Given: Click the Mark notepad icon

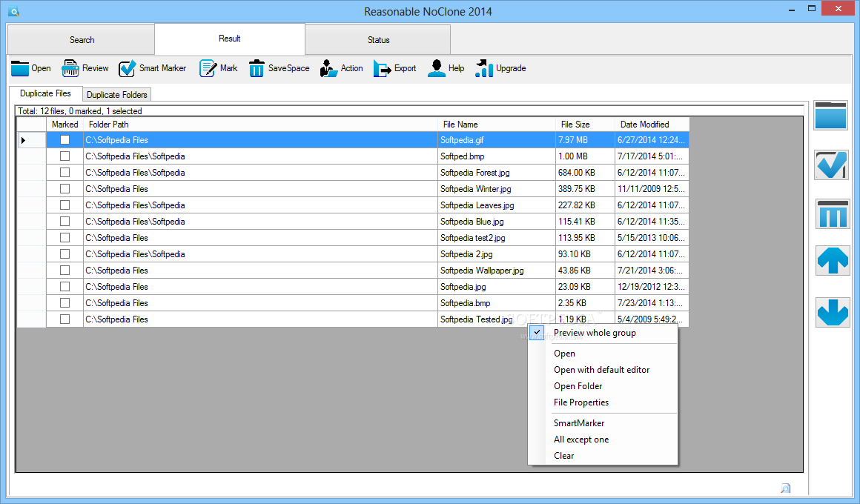Looking at the screenshot, I should pyautogui.click(x=208, y=68).
